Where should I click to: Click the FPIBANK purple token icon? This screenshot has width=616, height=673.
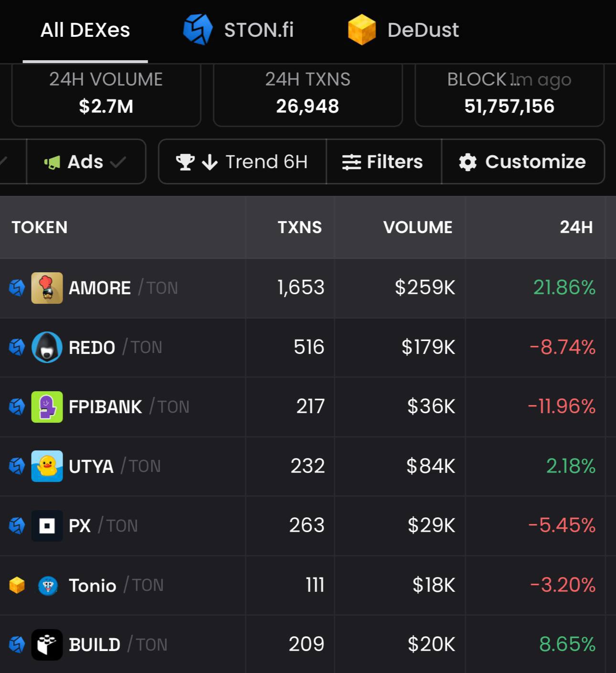point(47,407)
